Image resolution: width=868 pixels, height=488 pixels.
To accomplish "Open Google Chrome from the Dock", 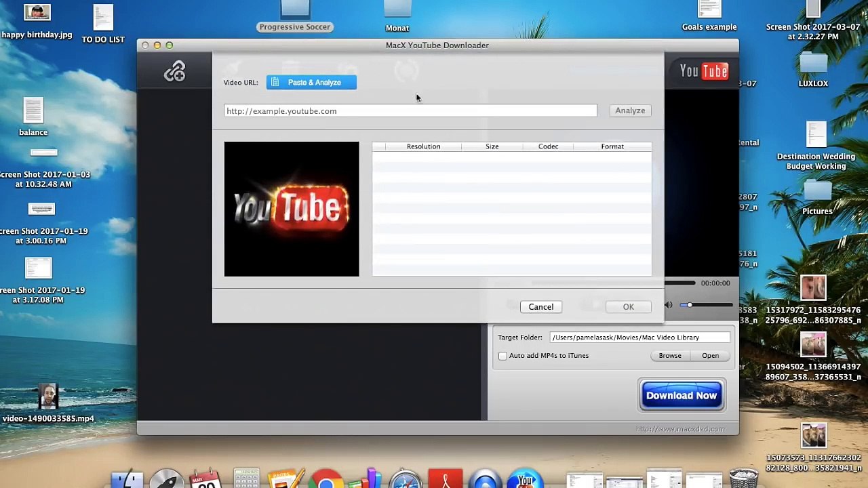I will 326,480.
